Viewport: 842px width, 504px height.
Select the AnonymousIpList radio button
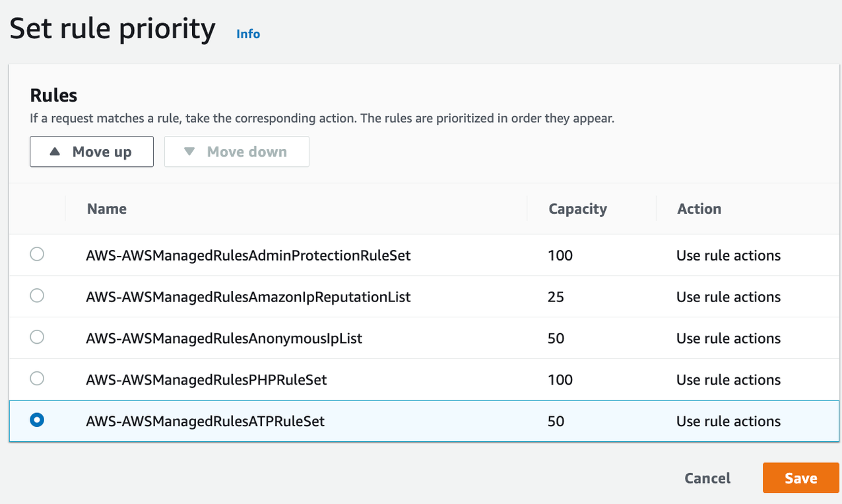[37, 337]
